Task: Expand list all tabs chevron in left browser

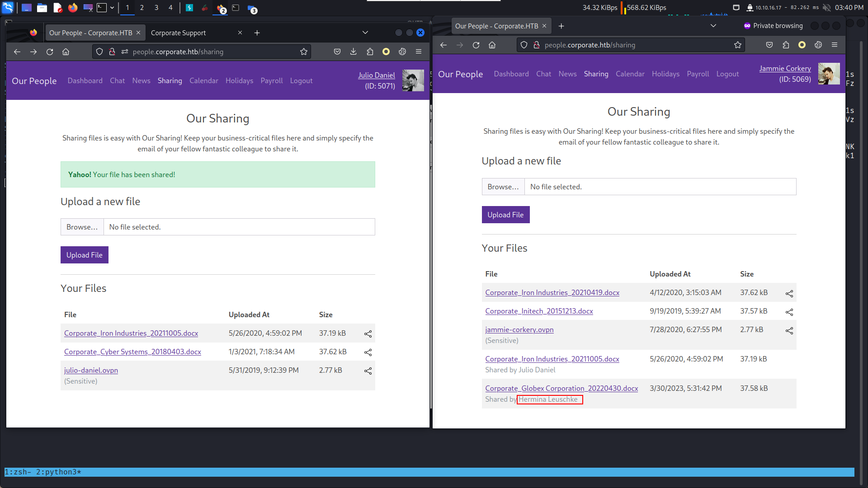Action: [x=365, y=33]
